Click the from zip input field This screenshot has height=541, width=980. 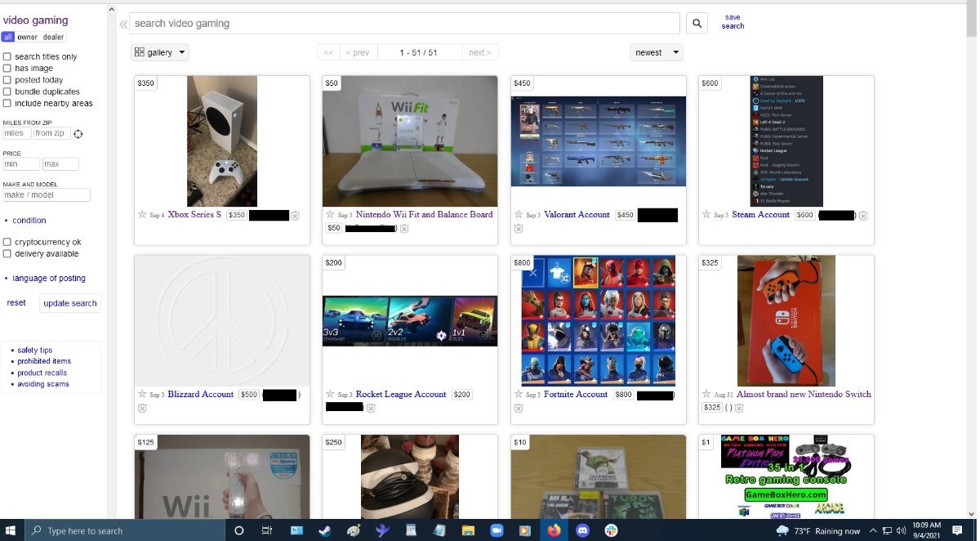(x=51, y=133)
